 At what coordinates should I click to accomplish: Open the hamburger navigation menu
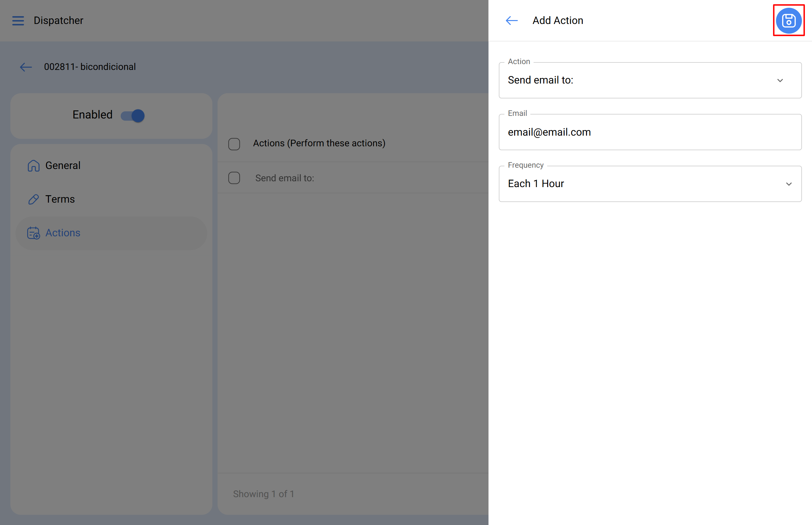[18, 20]
